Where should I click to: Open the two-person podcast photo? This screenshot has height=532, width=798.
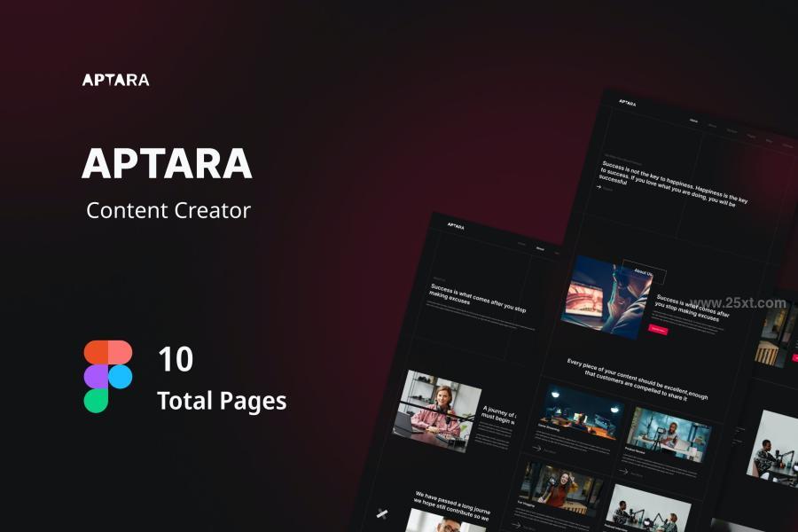[646, 508]
